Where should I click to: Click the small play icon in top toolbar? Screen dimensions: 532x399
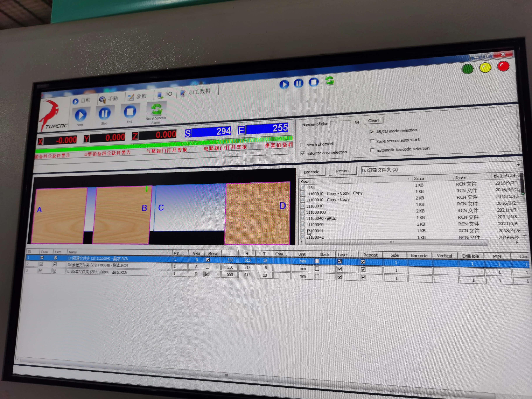[x=284, y=84]
